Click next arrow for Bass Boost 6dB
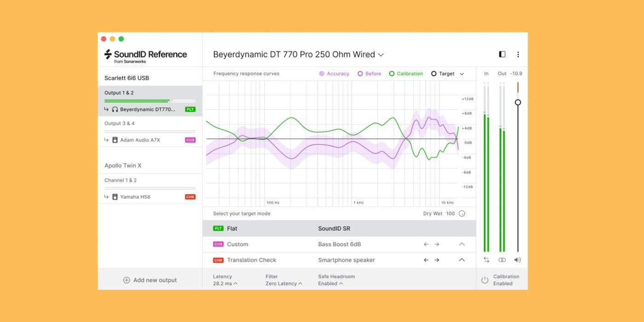 (437, 244)
